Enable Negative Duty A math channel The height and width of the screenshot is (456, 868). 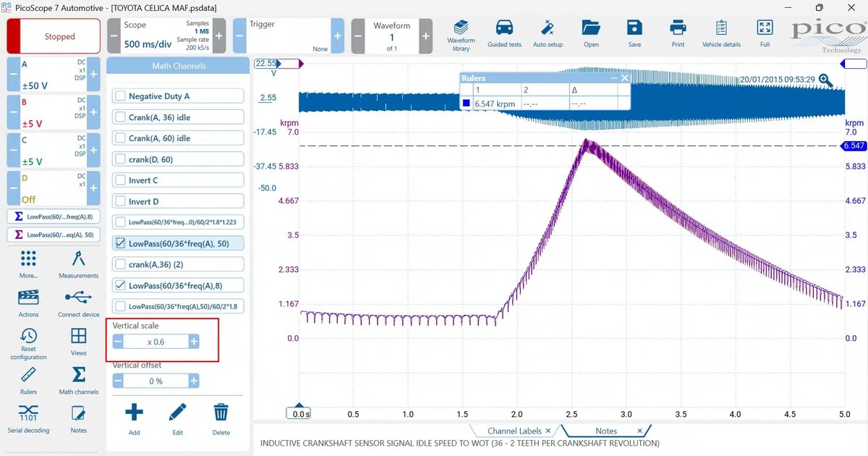pyautogui.click(x=120, y=96)
